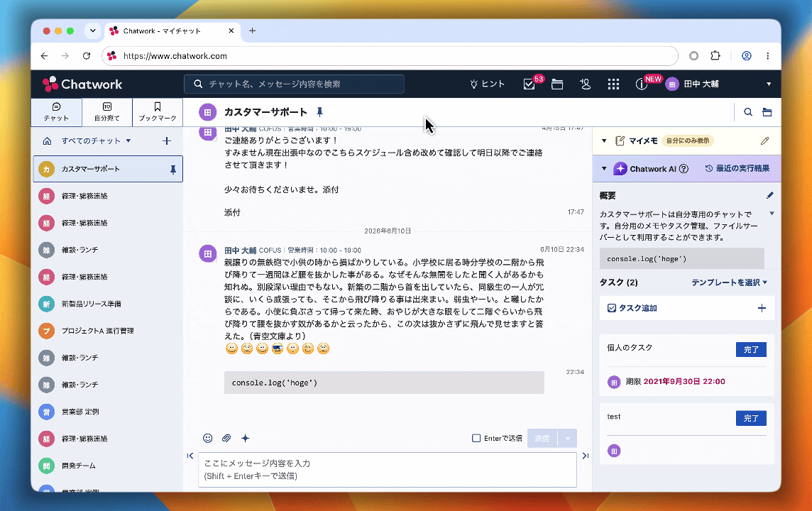
Task: Mark test task as 完了
Action: pos(751,418)
